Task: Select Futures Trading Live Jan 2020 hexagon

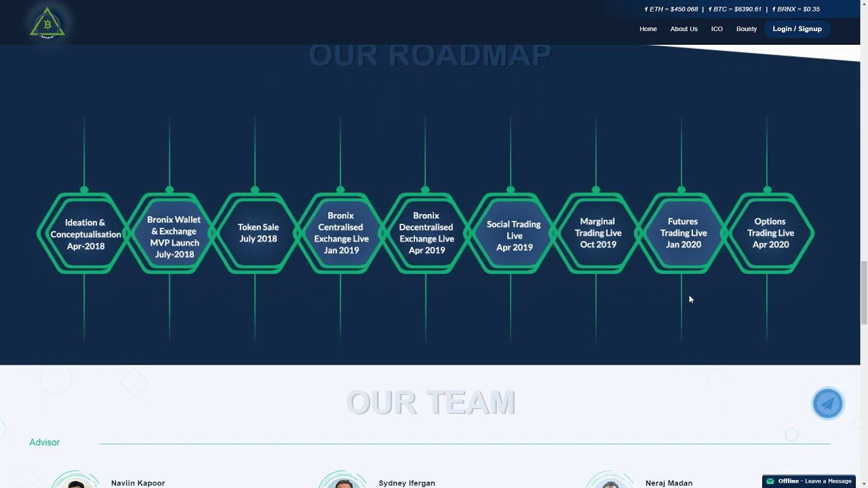Action: coord(683,234)
